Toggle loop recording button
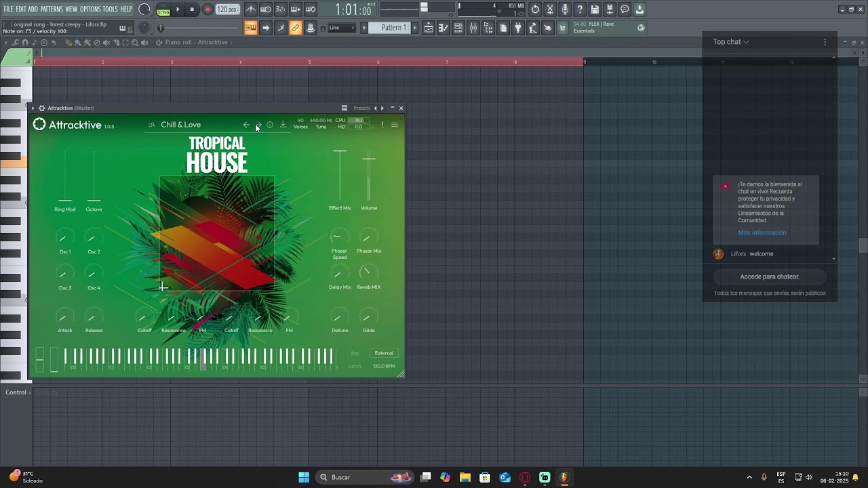Screen dimensions: 868x488 (311, 9)
